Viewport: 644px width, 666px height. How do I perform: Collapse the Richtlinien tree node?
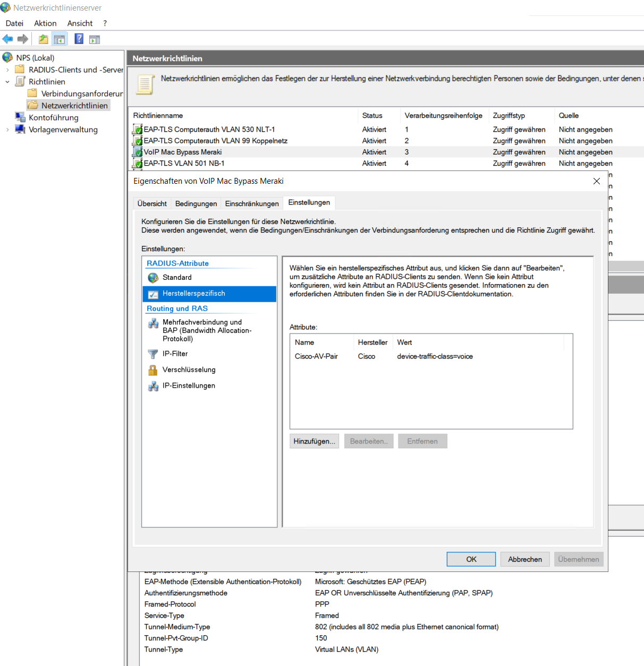pos(7,81)
